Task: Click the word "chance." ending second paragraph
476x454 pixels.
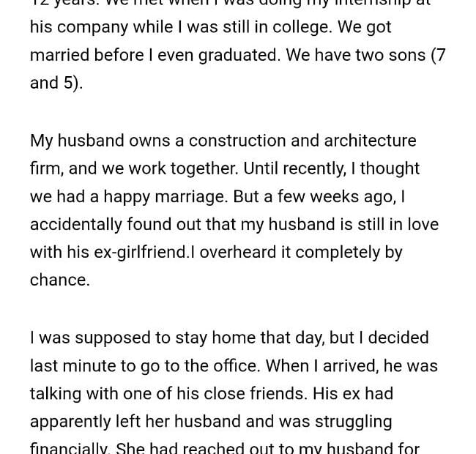Action: (x=59, y=280)
